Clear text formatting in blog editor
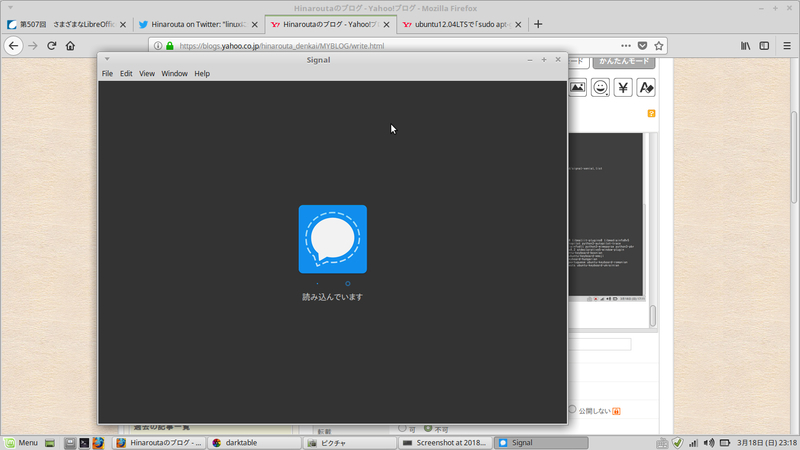 pyautogui.click(x=646, y=87)
